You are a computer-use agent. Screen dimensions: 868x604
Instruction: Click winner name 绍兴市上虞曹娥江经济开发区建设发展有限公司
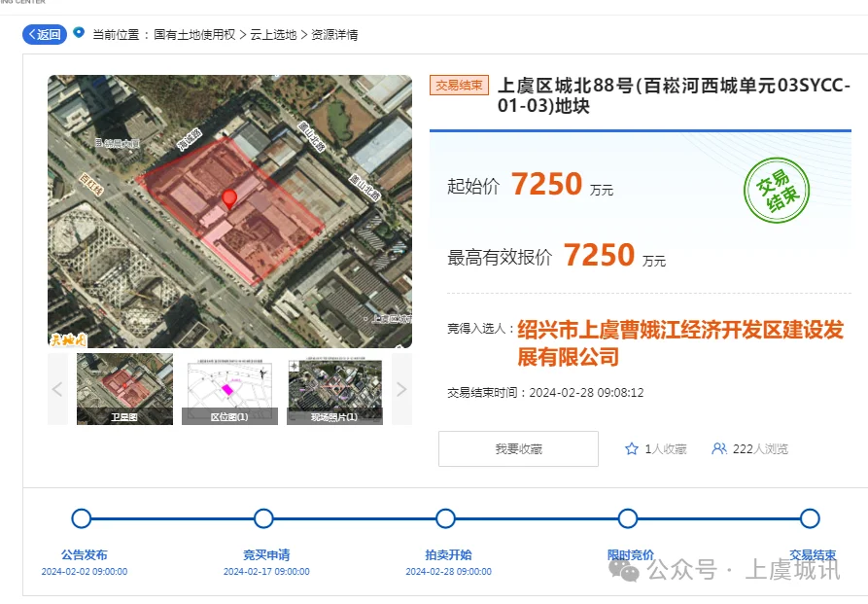680,343
